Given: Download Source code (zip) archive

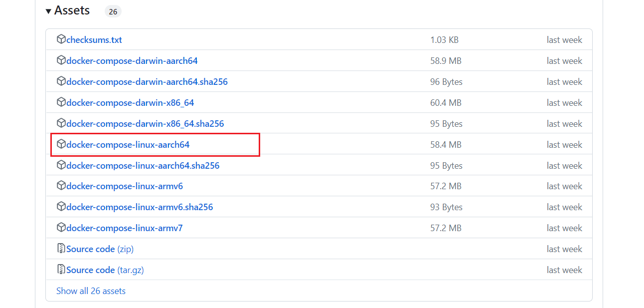Looking at the screenshot, I should (100, 249).
